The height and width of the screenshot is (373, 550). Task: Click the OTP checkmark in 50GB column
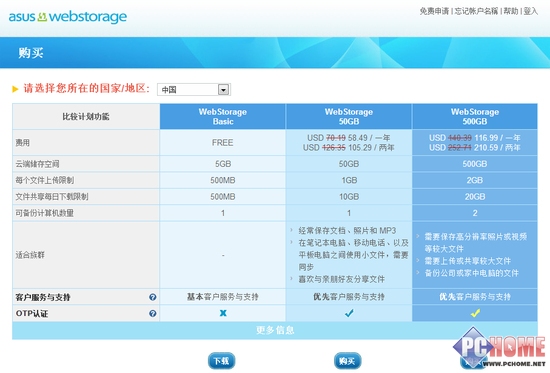(349, 313)
